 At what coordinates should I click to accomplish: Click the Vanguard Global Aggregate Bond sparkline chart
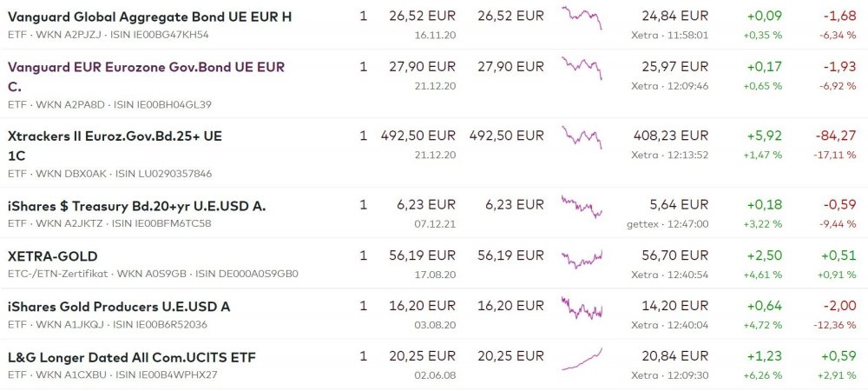pyautogui.click(x=582, y=17)
